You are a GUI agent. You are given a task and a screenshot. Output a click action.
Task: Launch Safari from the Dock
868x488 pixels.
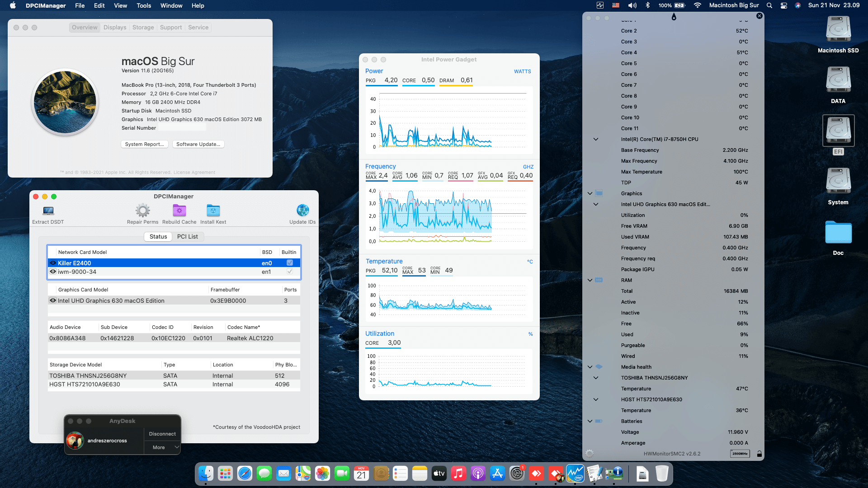(245, 474)
